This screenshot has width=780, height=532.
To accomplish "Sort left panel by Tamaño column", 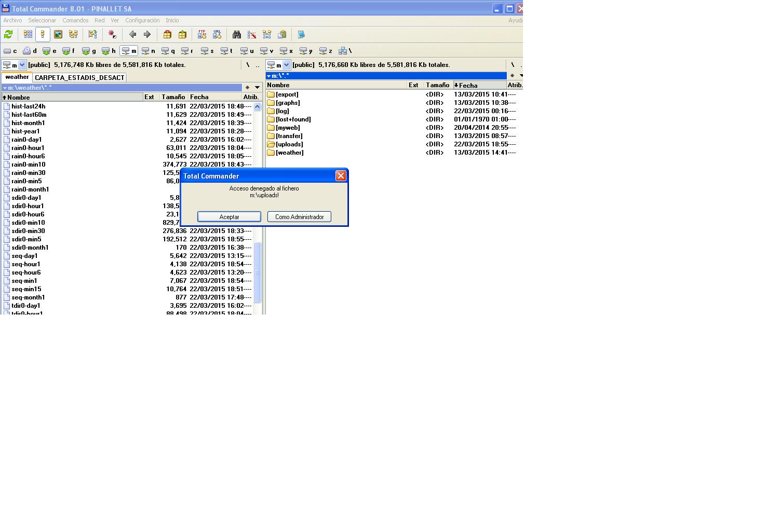I will 173,97.
